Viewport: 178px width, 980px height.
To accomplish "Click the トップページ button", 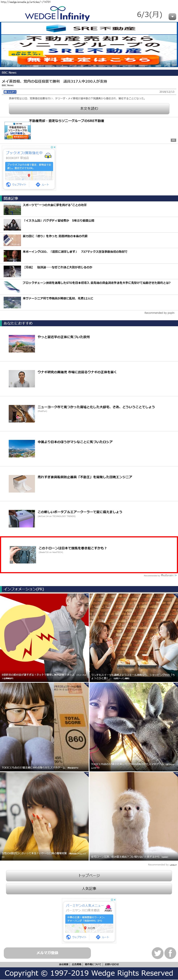I will [89, 875].
